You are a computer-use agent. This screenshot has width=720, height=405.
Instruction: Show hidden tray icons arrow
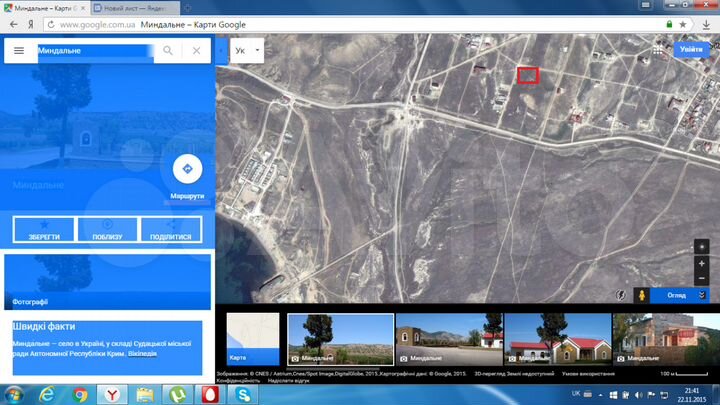[x=600, y=395]
